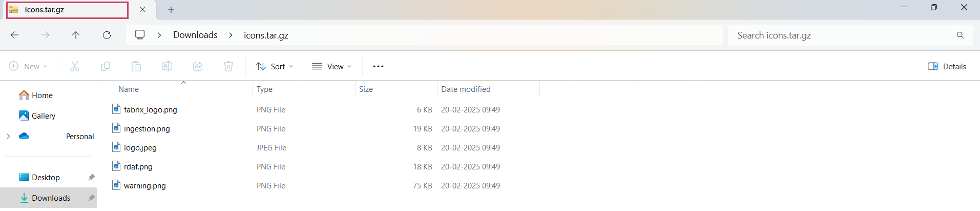
Task: Click in the Search icons.tar.gz field
Action: pos(840,35)
